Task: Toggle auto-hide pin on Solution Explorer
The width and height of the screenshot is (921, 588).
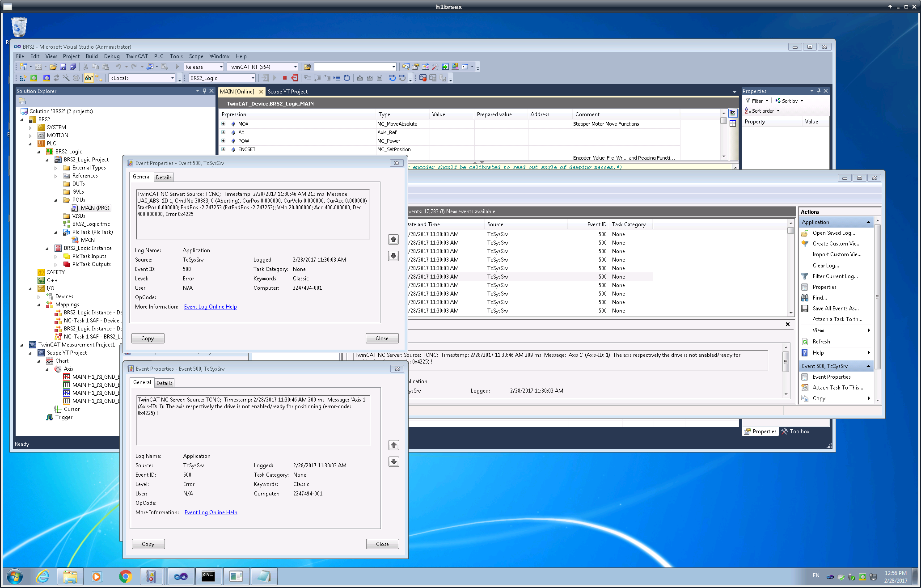Action: 205,91
